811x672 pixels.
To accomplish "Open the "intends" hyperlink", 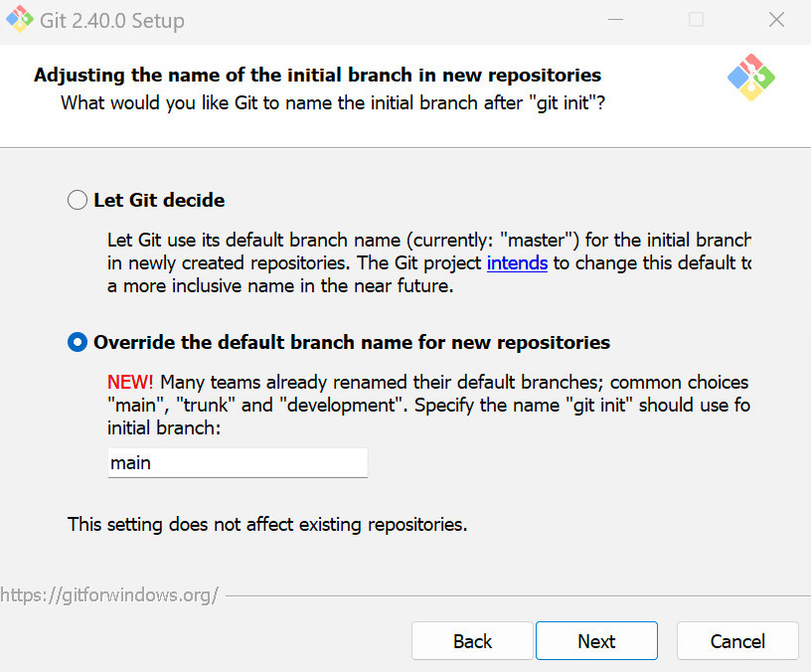I will coord(518,262).
